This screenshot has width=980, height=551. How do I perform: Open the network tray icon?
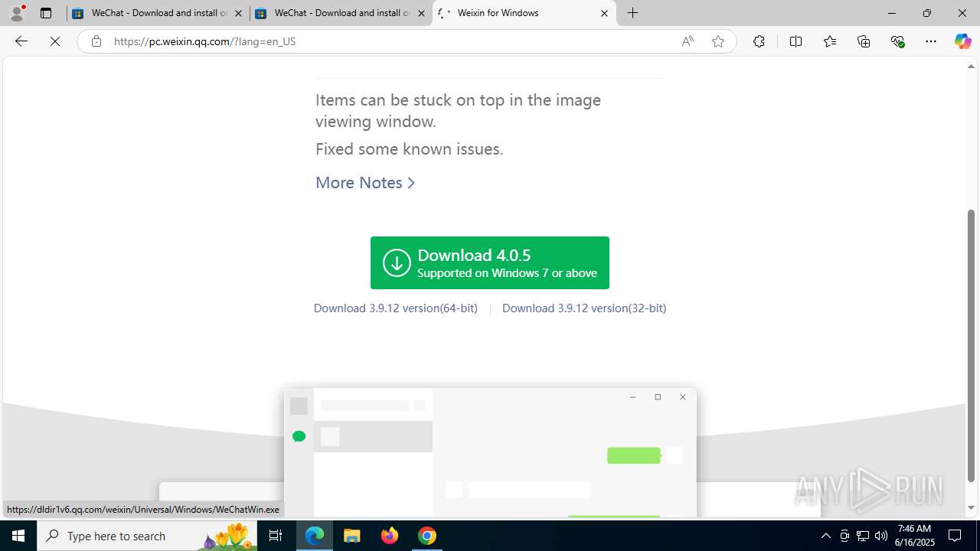[863, 536]
